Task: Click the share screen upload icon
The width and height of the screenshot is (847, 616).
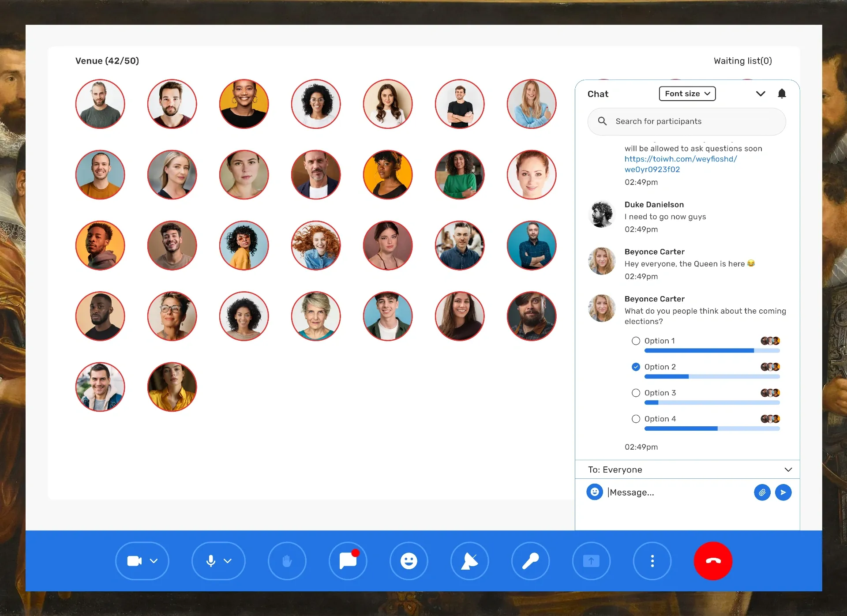Action: click(592, 561)
